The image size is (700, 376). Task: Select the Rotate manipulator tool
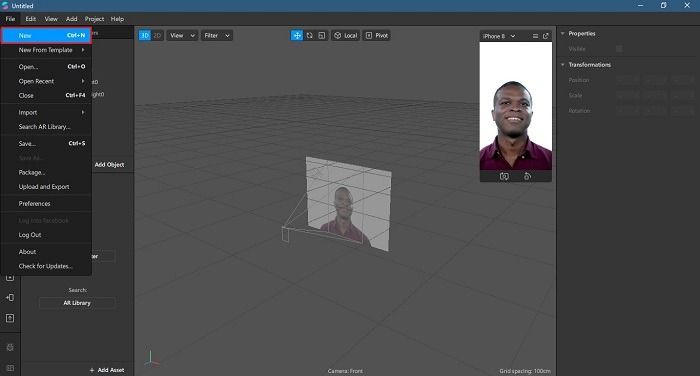tap(309, 36)
